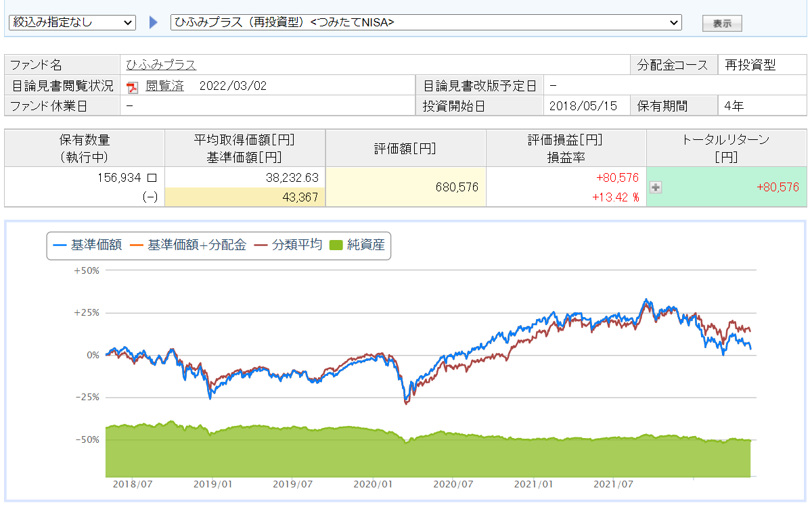
Task: Click the 目論見書改版予定日 label
Action: [480, 86]
